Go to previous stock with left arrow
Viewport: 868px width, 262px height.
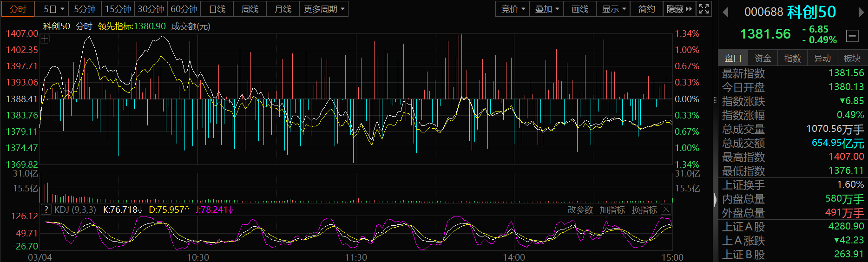point(725,13)
